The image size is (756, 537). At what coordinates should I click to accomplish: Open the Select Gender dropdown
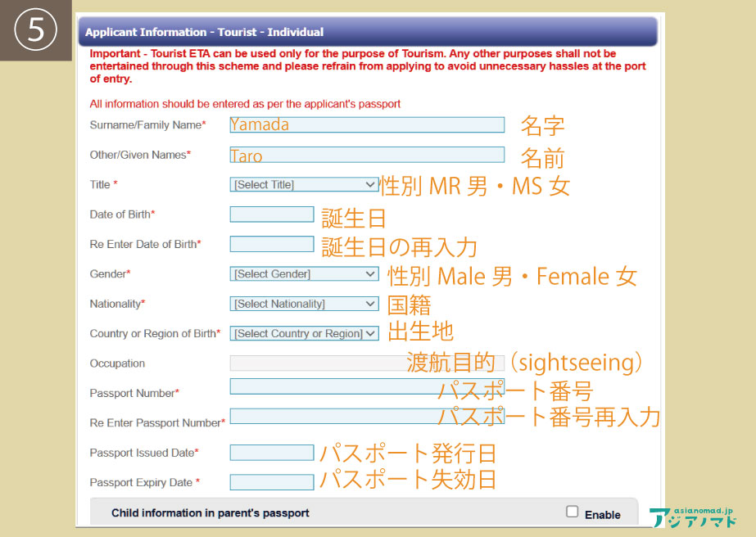[304, 274]
